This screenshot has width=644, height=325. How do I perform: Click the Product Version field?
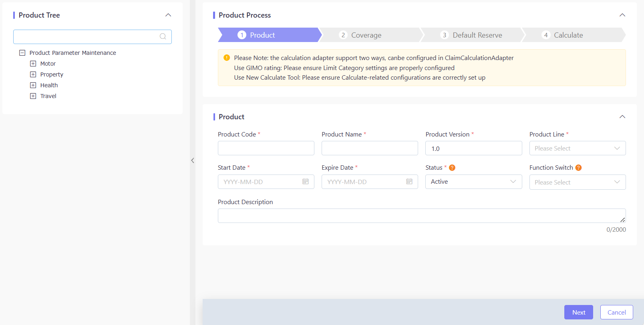[x=473, y=148]
